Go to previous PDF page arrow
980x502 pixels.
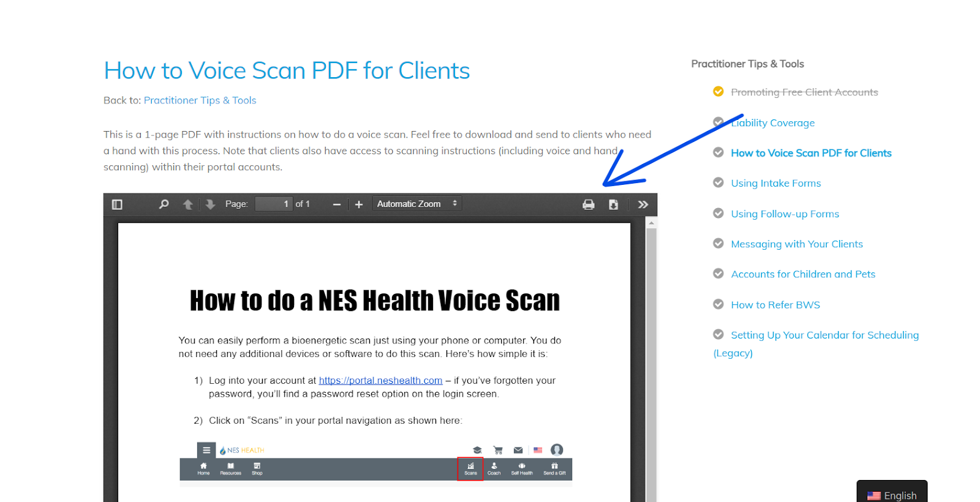coord(188,204)
